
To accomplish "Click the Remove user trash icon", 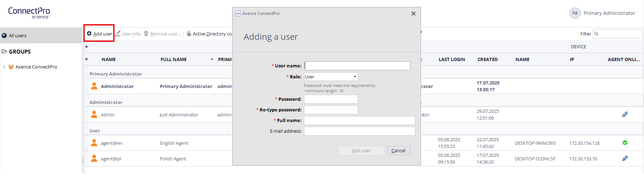I will point(146,33).
